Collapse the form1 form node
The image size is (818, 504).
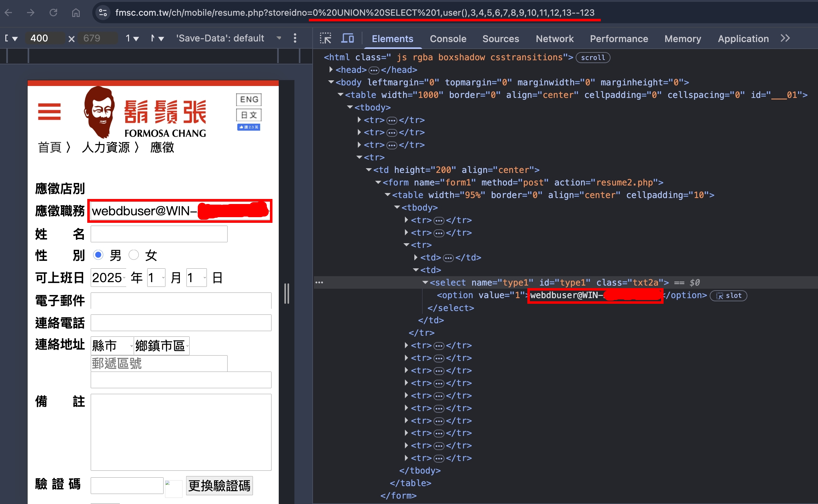point(378,182)
